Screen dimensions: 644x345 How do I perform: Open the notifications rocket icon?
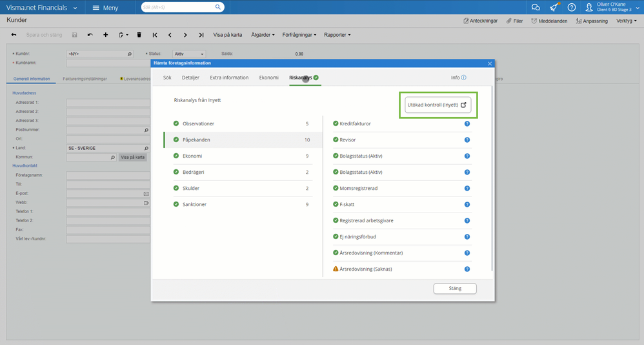pos(554,8)
